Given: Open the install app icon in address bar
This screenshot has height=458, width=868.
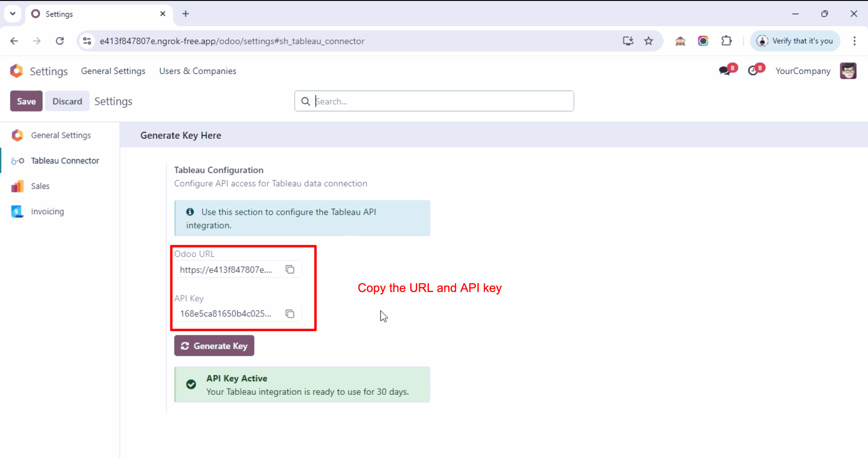Looking at the screenshot, I should tap(628, 41).
